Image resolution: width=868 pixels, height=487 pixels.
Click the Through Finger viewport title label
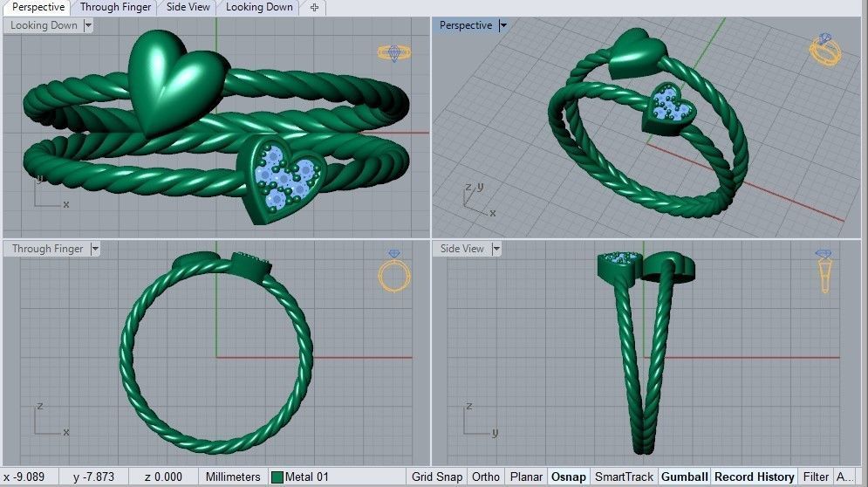pyautogui.click(x=48, y=249)
